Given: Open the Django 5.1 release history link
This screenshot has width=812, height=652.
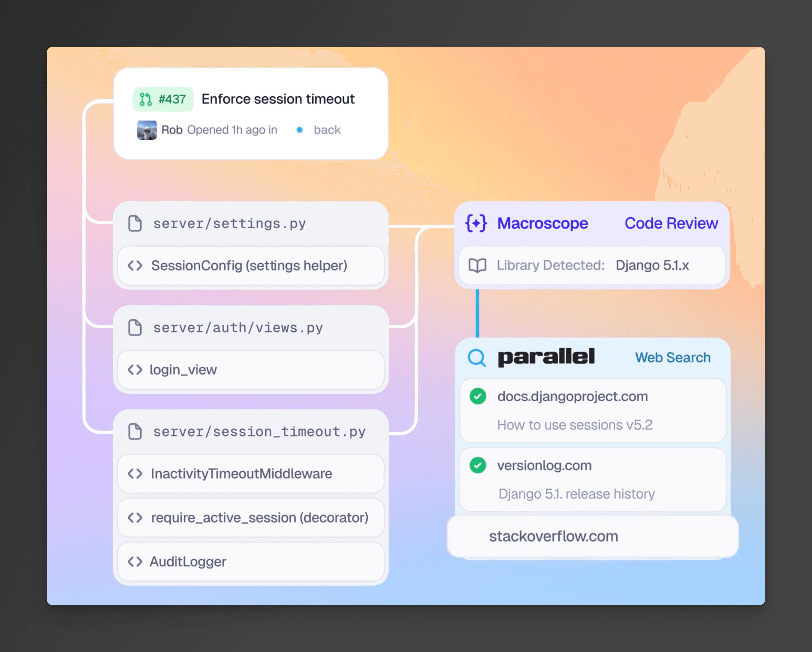Looking at the screenshot, I should click(576, 493).
